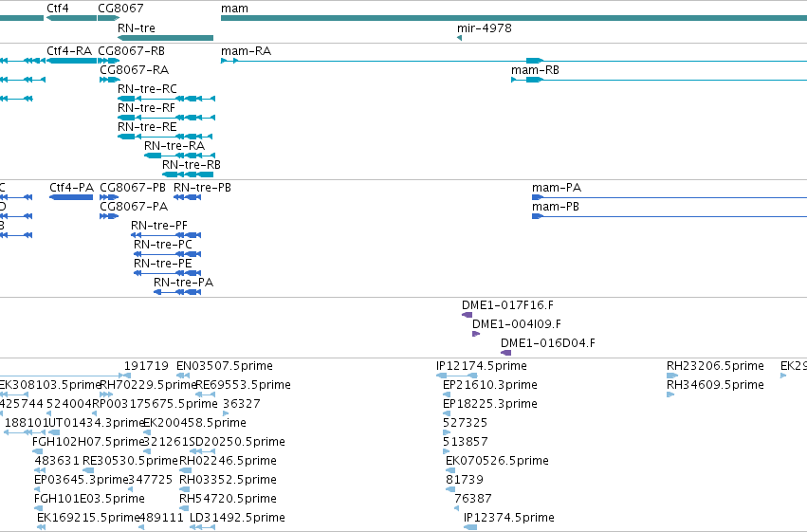Select the mam gene bar
The width and height of the screenshot is (807, 532).
(514, 18)
